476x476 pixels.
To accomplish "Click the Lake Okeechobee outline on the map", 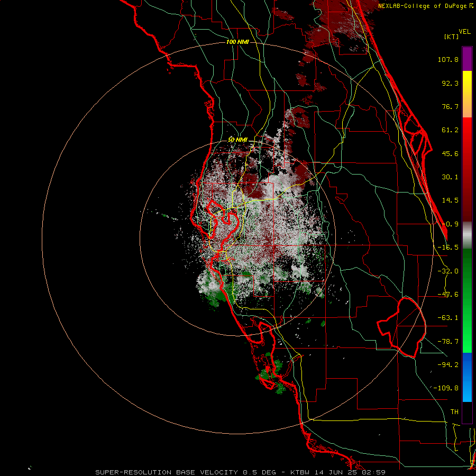I will pyautogui.click(x=401, y=327).
